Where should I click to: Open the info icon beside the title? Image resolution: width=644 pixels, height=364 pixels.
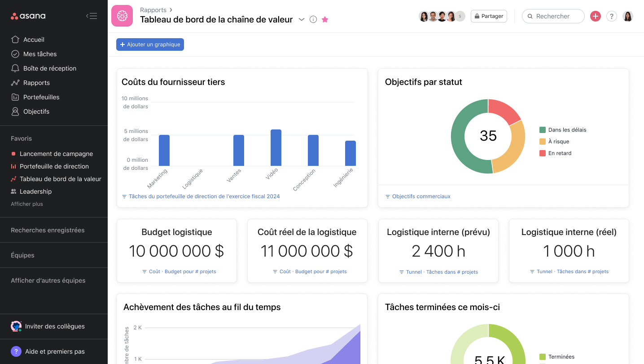pos(313,19)
